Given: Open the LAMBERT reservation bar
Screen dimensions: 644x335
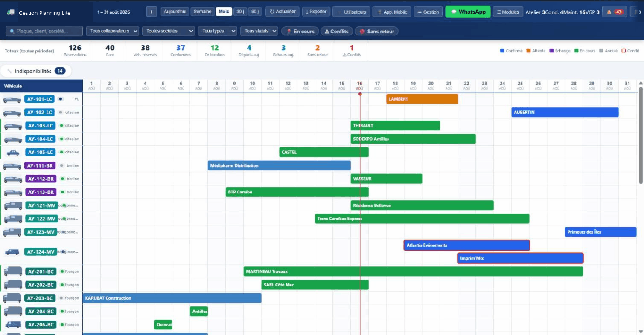Looking at the screenshot, I should pyautogui.click(x=422, y=99).
